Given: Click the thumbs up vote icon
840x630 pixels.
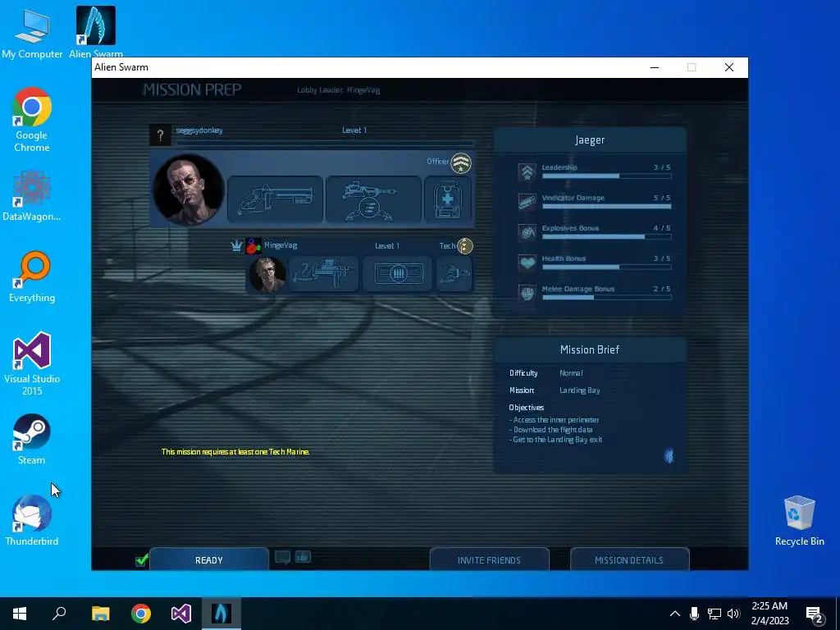Looking at the screenshot, I should click(x=303, y=557).
